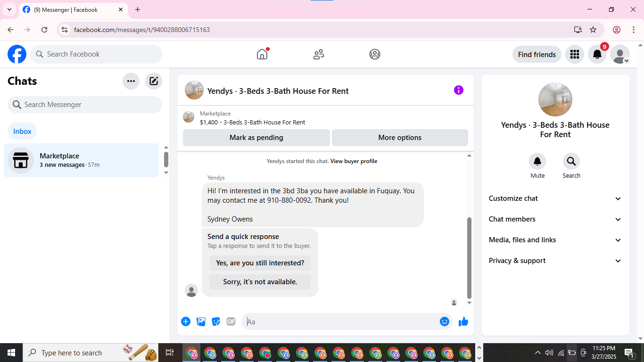
Task: Expand Customize chat section
Action: coord(555,198)
